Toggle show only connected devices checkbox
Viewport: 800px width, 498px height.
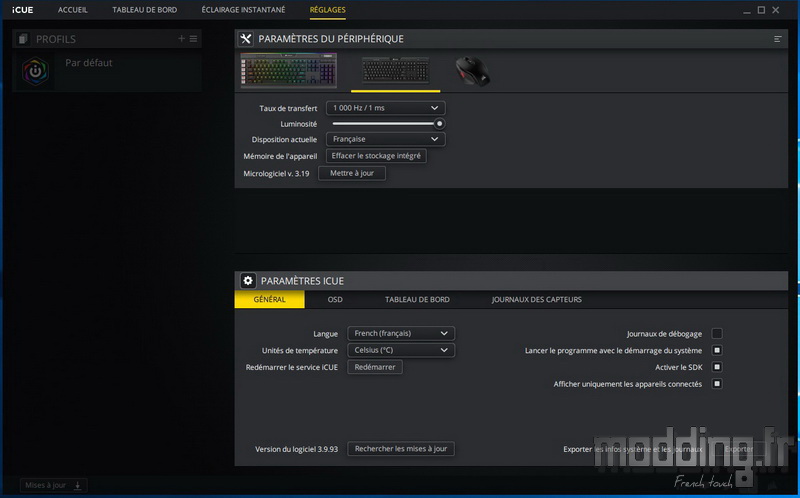point(717,384)
